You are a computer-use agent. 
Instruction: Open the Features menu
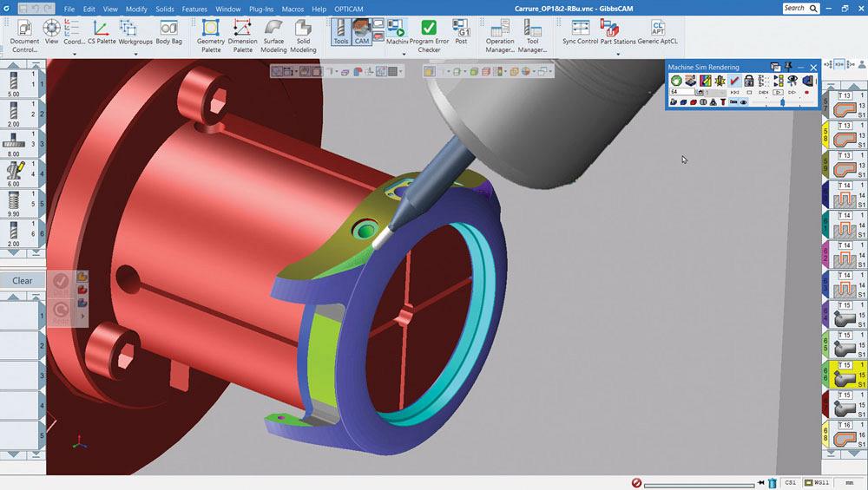click(194, 9)
